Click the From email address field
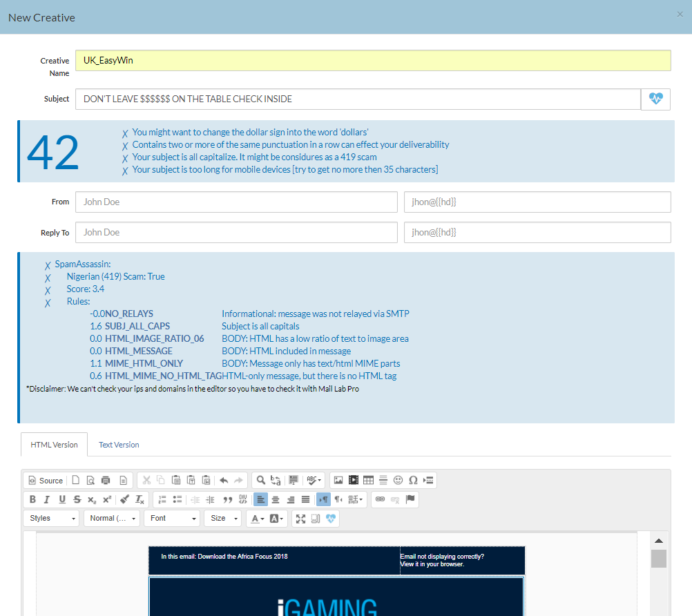This screenshot has width=692, height=616. (x=537, y=202)
